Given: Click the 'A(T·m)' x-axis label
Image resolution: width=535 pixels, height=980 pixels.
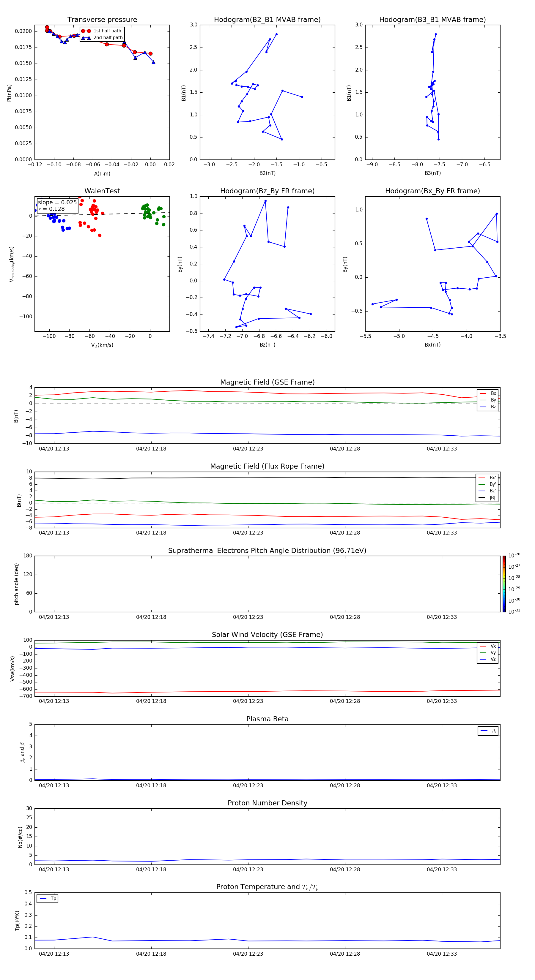Looking at the screenshot, I should pos(102,174).
